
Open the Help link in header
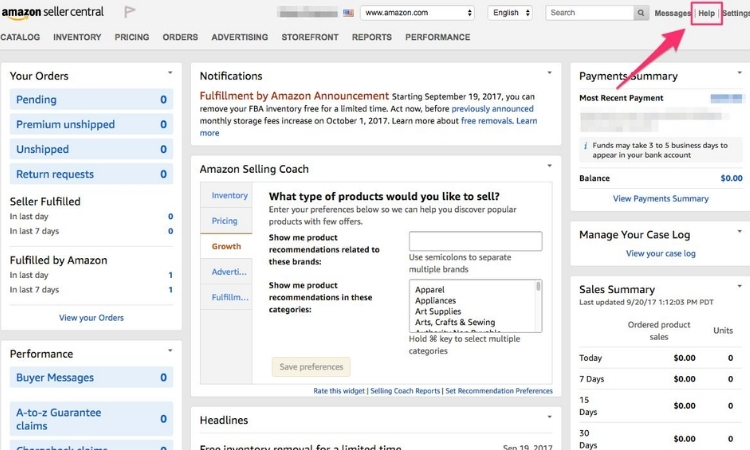coord(706,13)
